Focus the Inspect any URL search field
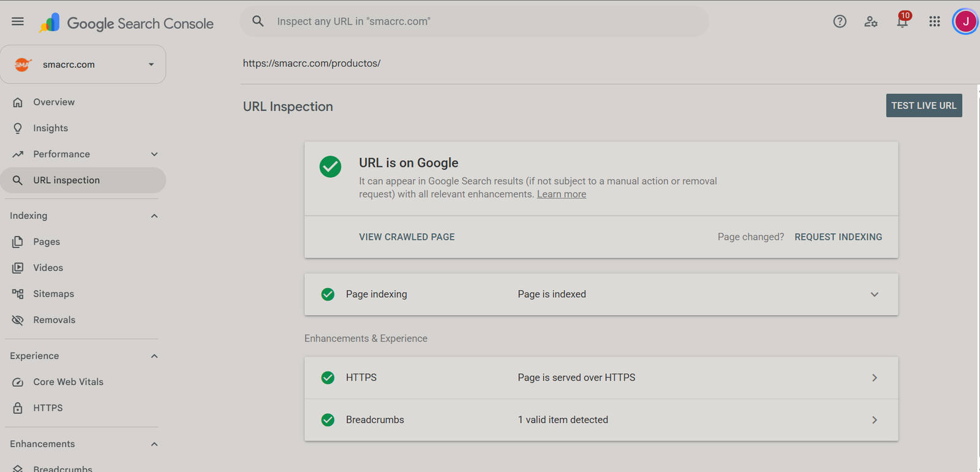The width and height of the screenshot is (980, 472). pos(475,21)
